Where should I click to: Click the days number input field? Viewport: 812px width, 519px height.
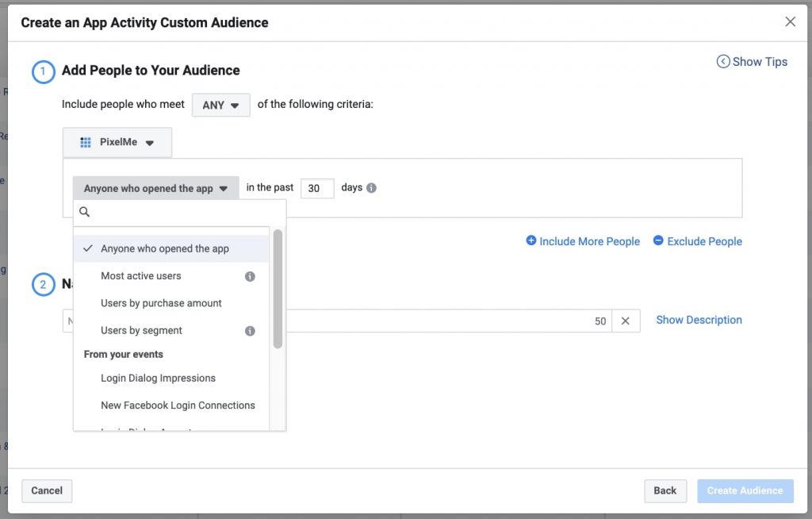(x=316, y=189)
